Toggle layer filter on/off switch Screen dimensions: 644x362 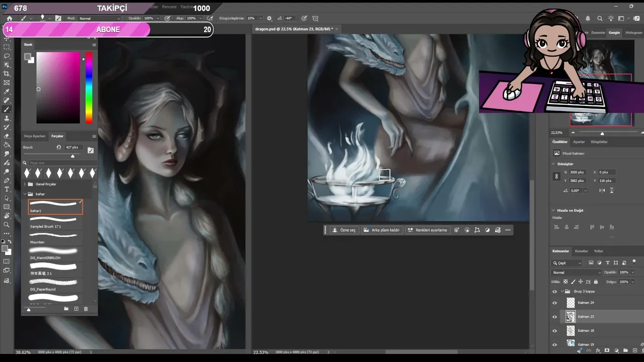point(634,262)
